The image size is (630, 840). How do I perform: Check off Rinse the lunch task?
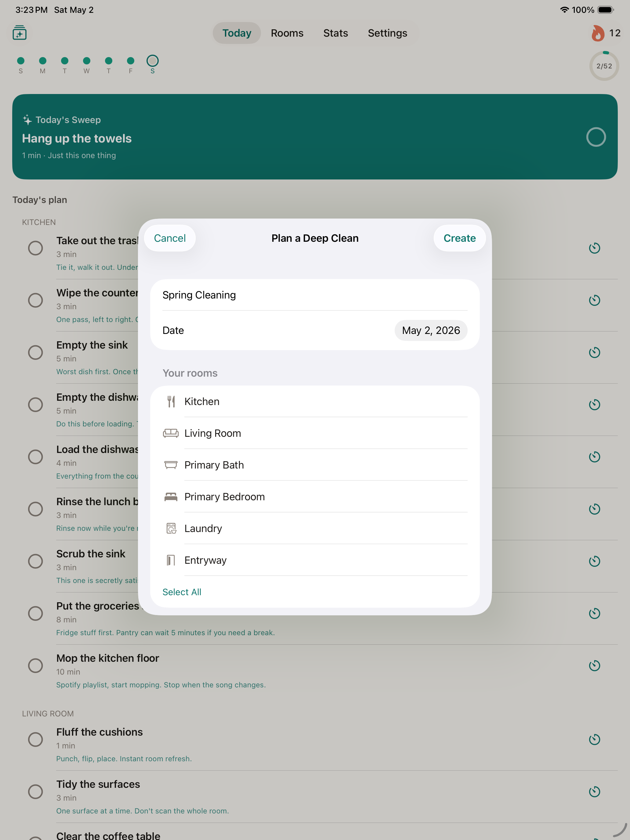tap(35, 509)
